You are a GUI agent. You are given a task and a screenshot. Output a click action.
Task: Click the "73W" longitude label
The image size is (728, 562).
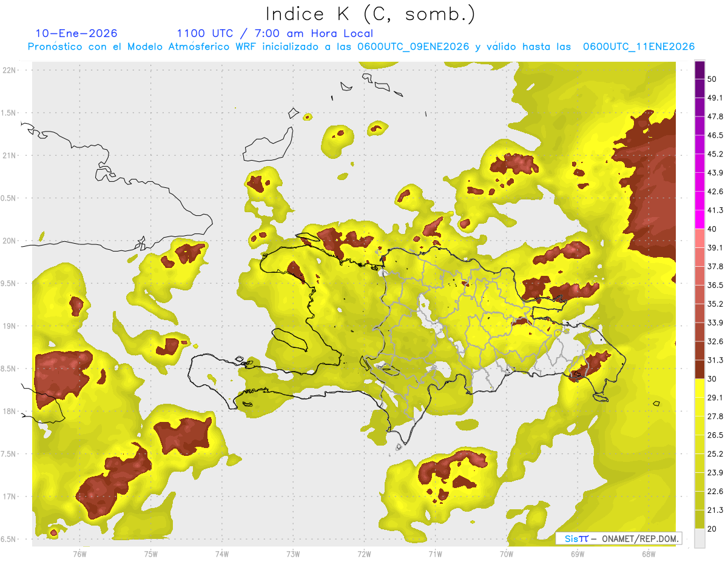pyautogui.click(x=293, y=554)
